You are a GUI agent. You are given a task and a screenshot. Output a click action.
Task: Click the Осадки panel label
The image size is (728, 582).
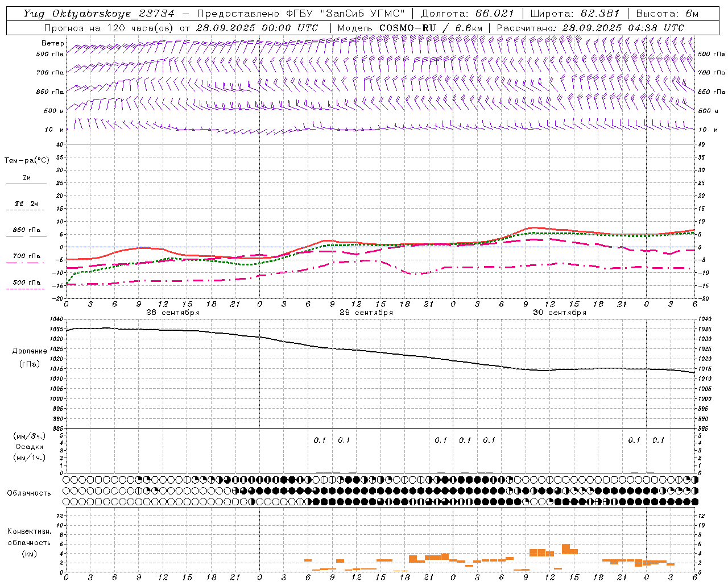tap(30, 447)
